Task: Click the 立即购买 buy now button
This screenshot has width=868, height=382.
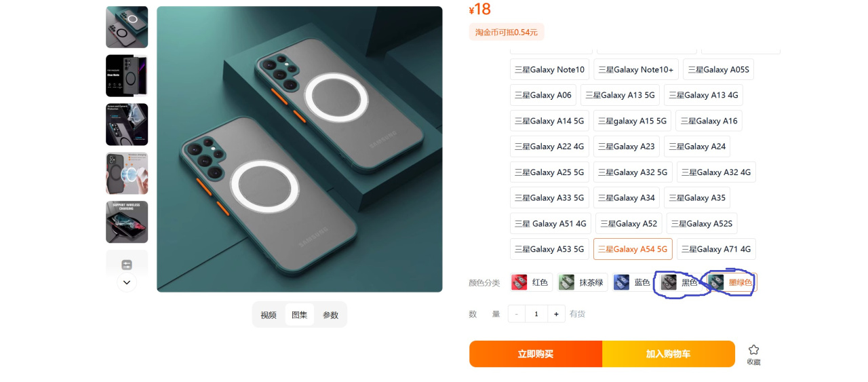Action: (536, 354)
